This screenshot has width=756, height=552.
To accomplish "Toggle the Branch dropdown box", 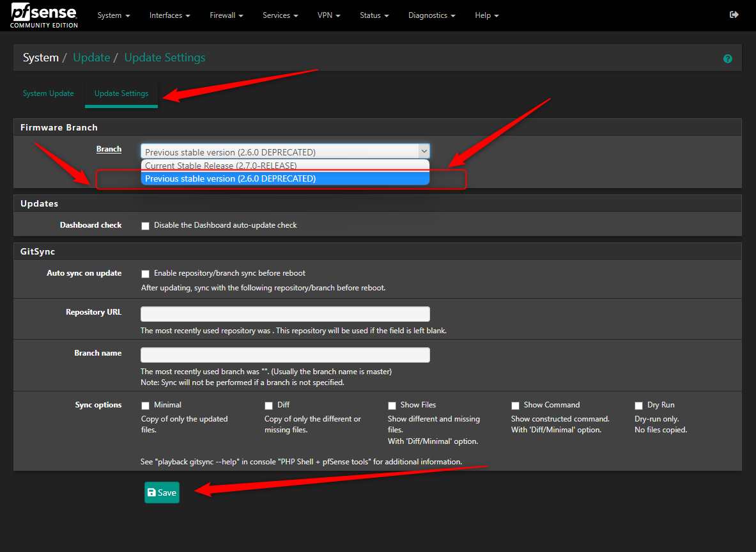I will tap(285, 152).
